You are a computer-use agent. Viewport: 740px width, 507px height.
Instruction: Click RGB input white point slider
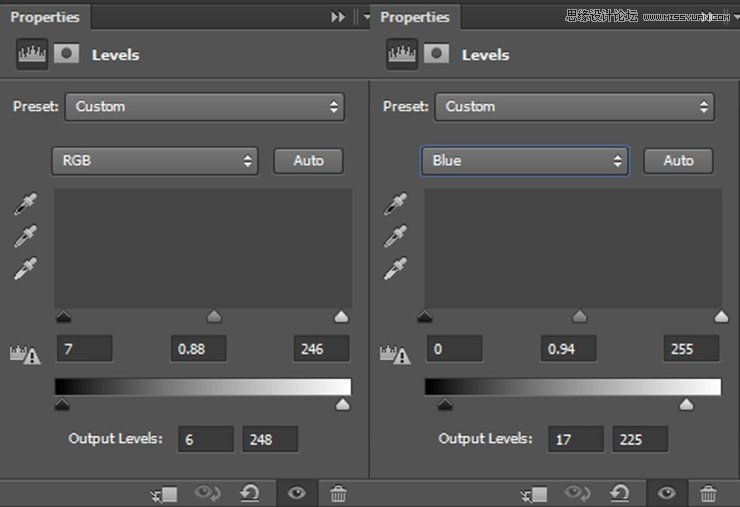pos(341,316)
